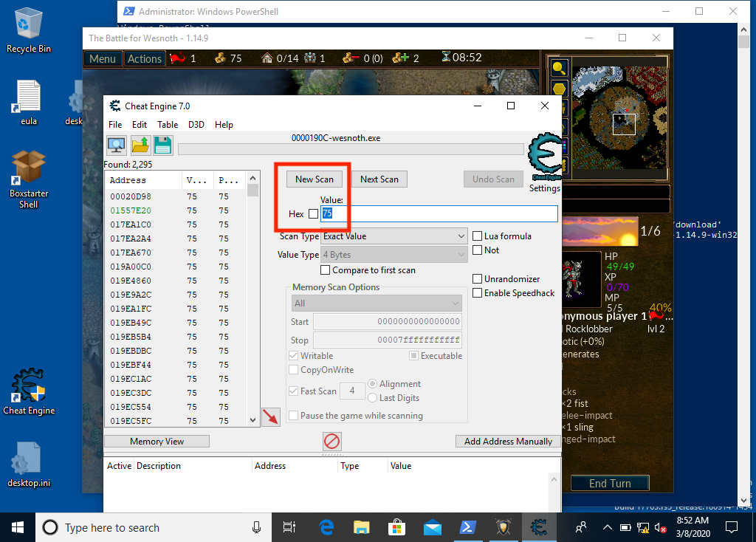Select the Alignment radio button
This screenshot has width=756, height=542.
[372, 384]
